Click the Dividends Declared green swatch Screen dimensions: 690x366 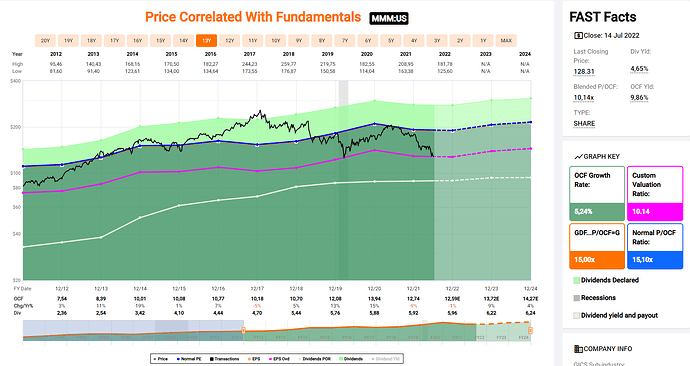coord(576,280)
